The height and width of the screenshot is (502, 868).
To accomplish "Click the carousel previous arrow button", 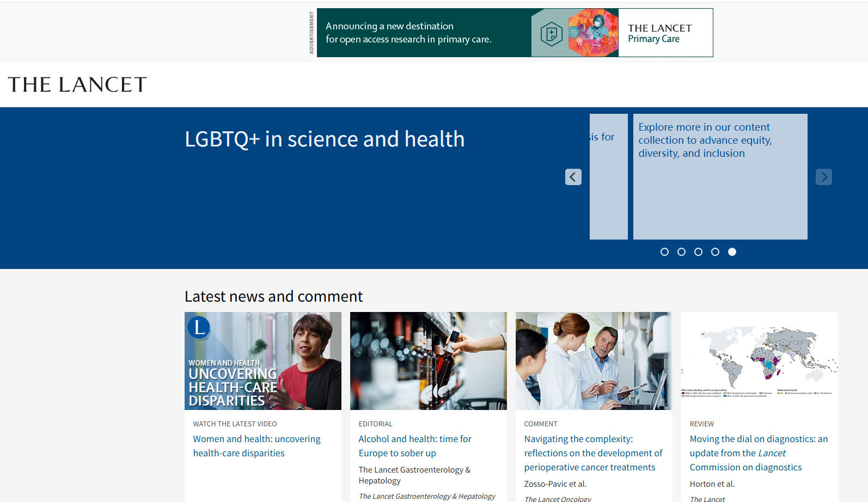I will coord(573,177).
